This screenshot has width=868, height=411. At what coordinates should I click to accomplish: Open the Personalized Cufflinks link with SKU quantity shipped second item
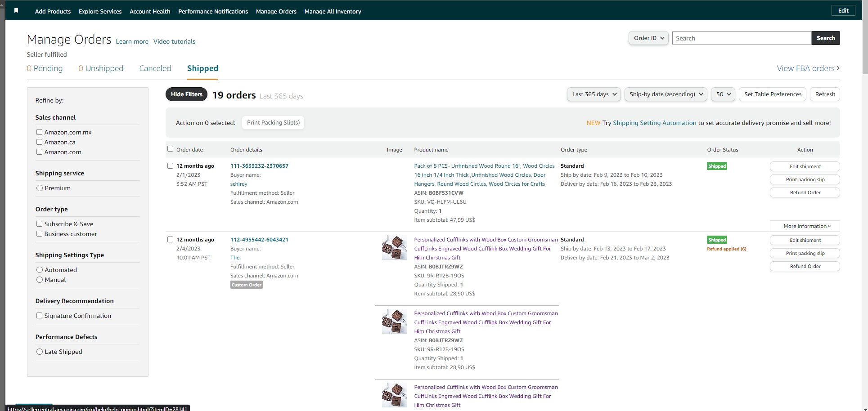[486, 322]
